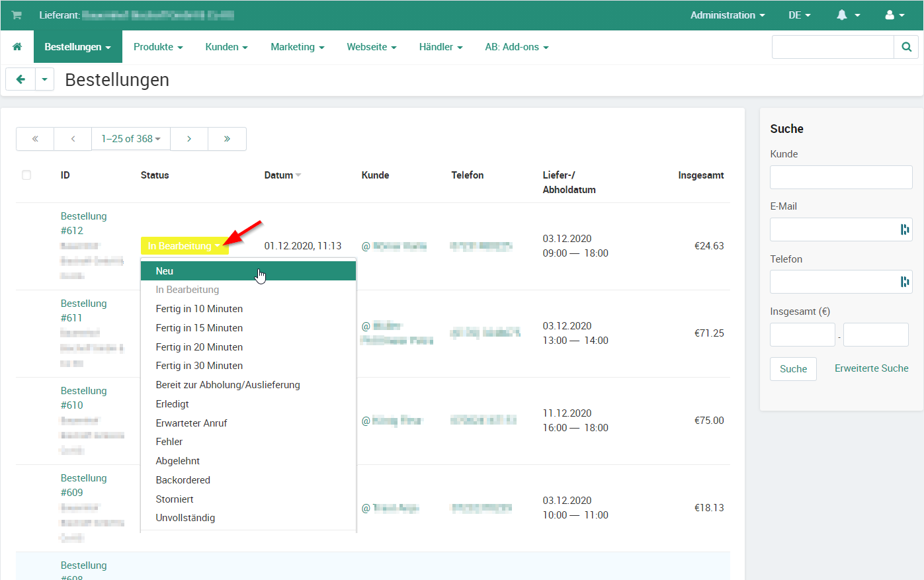Screen dimensions: 924x580
Task: Open the Bestellungen menu
Action: pyautogui.click(x=77, y=47)
